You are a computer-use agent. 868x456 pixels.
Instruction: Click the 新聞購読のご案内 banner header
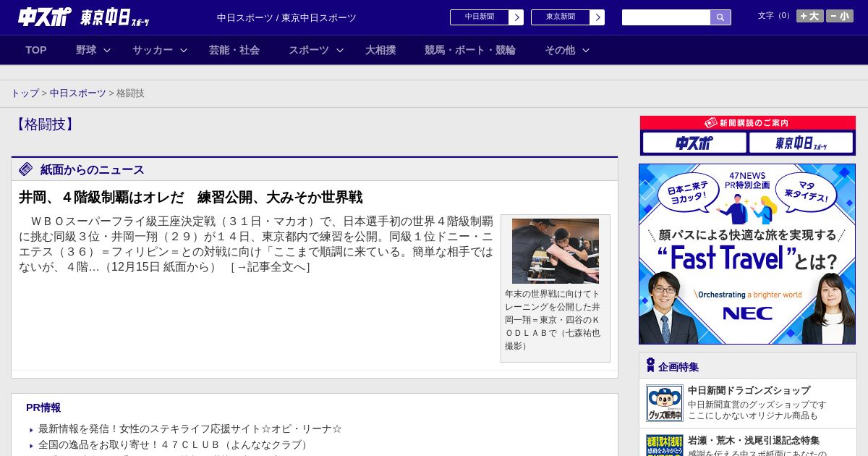748,123
